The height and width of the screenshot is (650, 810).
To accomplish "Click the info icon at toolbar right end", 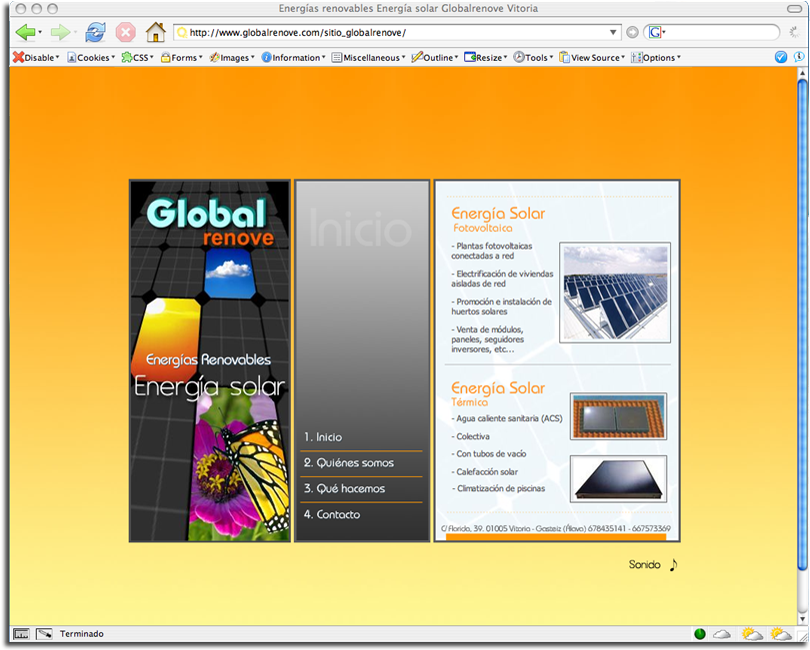I will coord(800,57).
